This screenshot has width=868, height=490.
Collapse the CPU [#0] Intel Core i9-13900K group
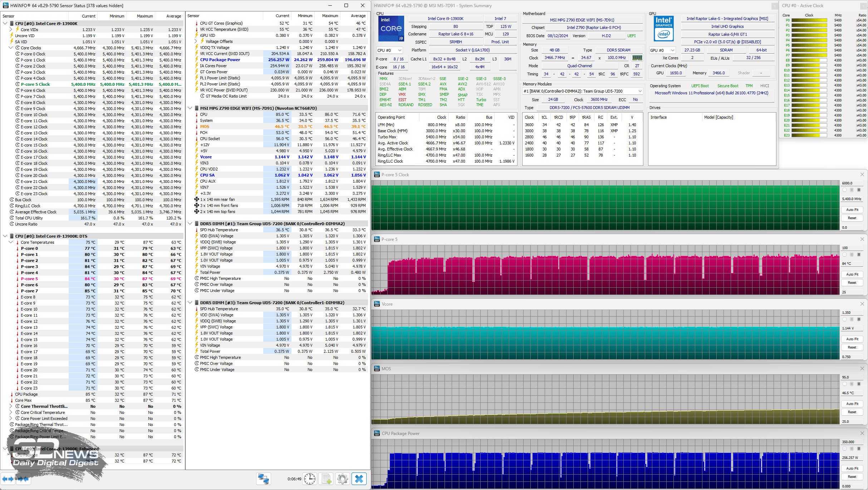(5, 24)
